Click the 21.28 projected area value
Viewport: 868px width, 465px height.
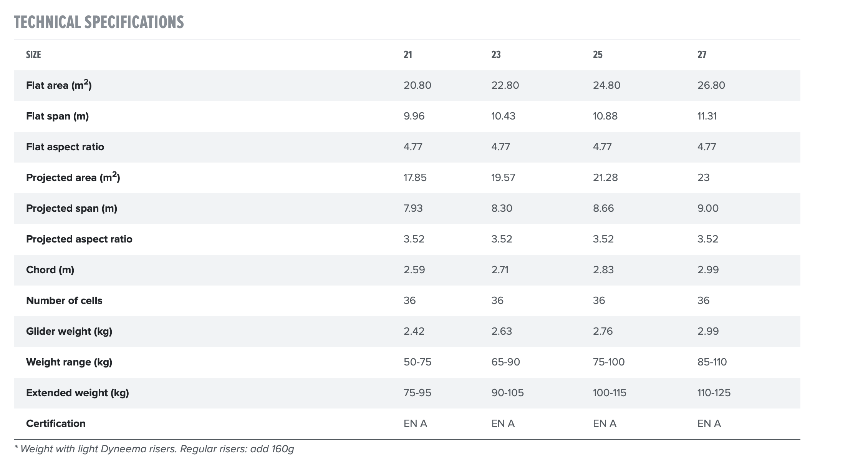[x=605, y=178]
